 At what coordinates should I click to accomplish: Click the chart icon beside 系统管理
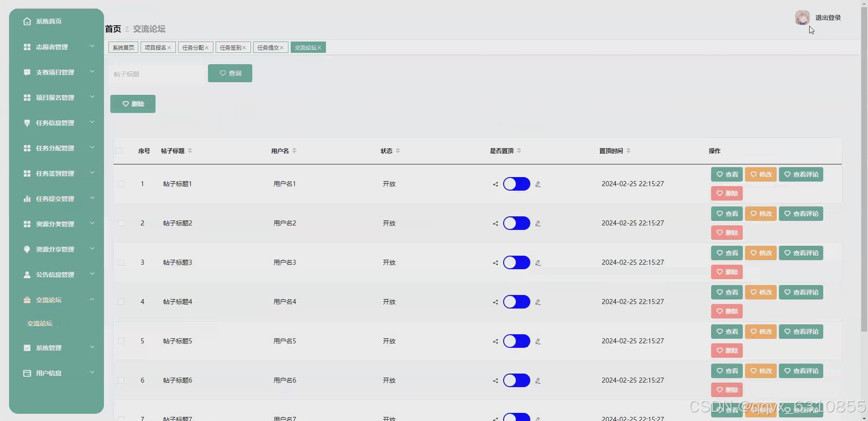click(27, 348)
